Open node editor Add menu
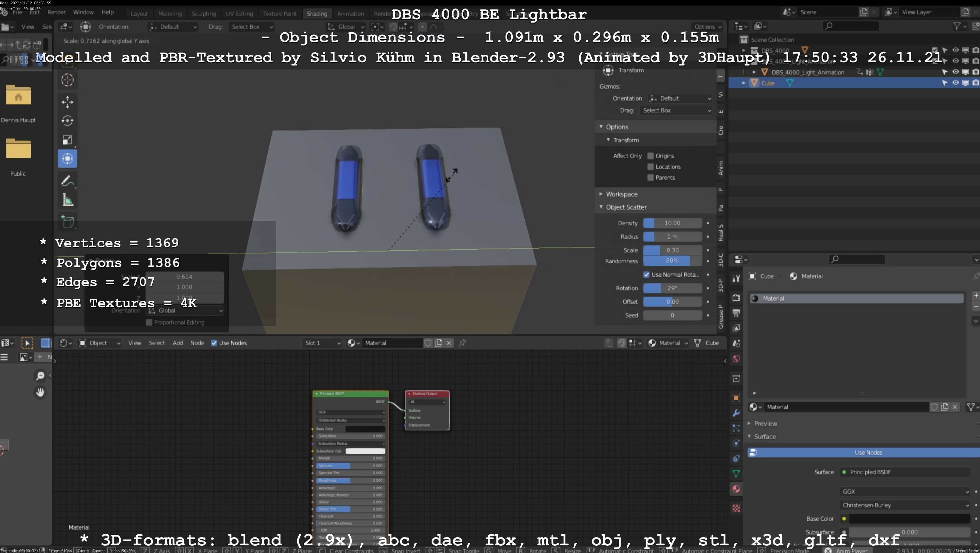Viewport: 980px width, 553px height. [x=178, y=343]
